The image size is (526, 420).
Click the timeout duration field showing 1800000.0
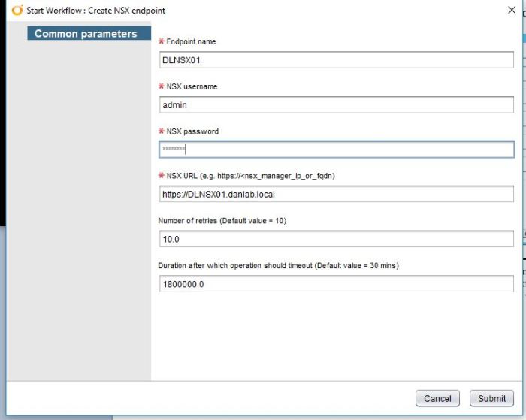point(336,284)
